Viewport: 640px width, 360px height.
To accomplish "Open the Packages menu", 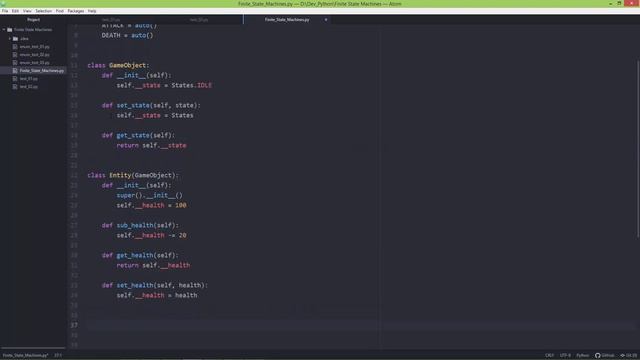I will click(x=76, y=11).
